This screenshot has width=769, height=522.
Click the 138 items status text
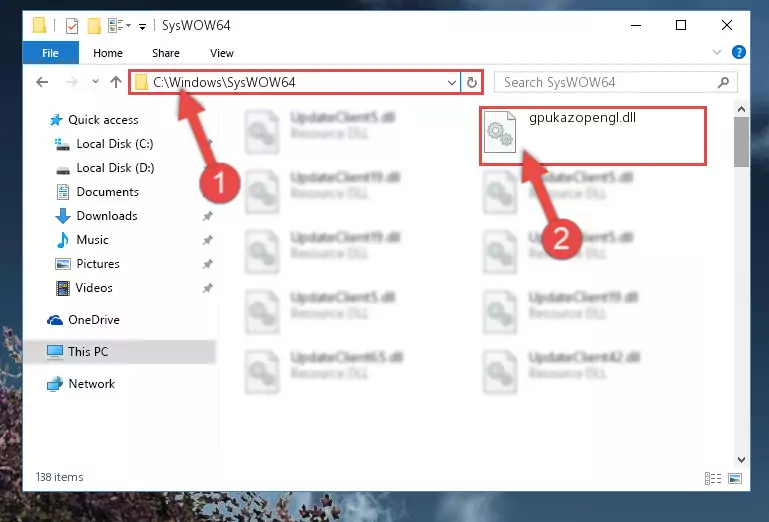click(x=59, y=477)
